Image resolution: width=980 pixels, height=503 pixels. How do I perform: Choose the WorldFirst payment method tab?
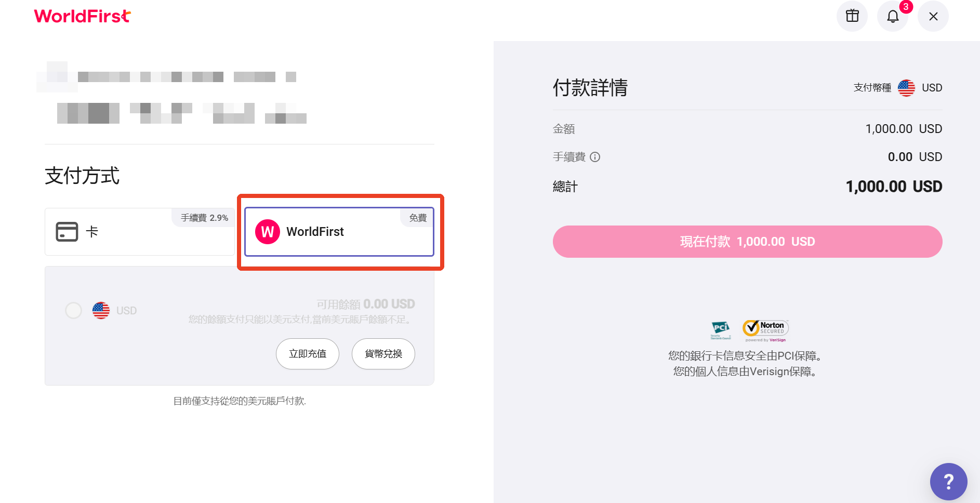[339, 232]
